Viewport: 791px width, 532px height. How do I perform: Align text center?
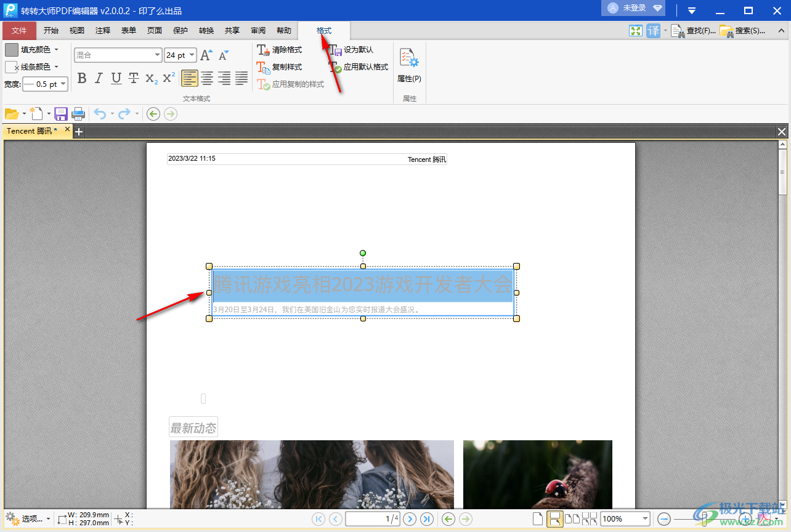click(x=207, y=78)
